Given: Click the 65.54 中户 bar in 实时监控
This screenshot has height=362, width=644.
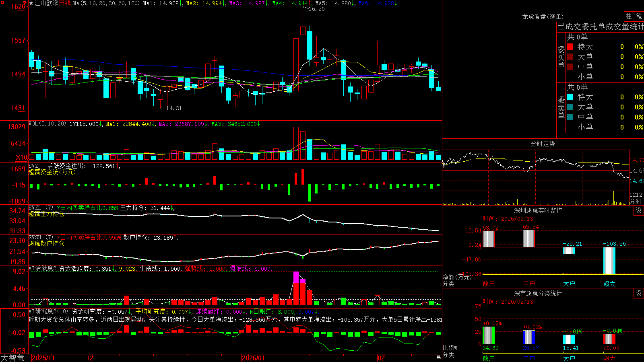Looking at the screenshot, I should tap(529, 239).
